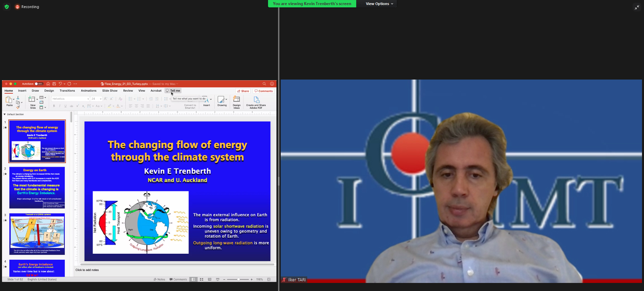Click the Paste clipboard icon
This screenshot has height=291, width=644.
click(9, 100)
